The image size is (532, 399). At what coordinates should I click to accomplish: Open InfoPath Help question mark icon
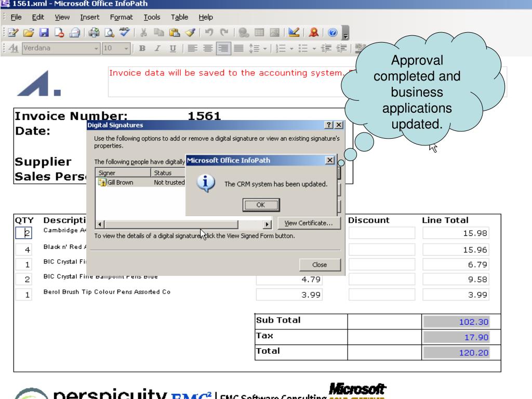(333, 33)
